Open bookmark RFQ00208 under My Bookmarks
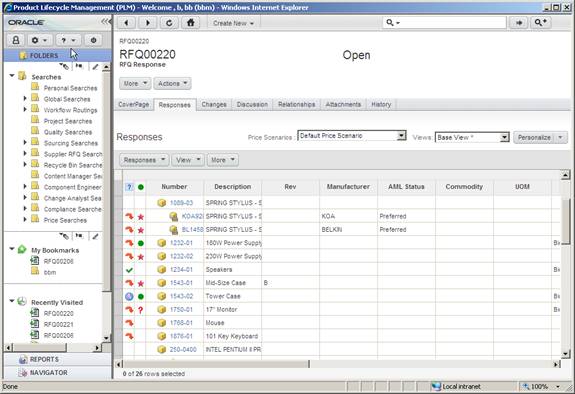 [59, 261]
